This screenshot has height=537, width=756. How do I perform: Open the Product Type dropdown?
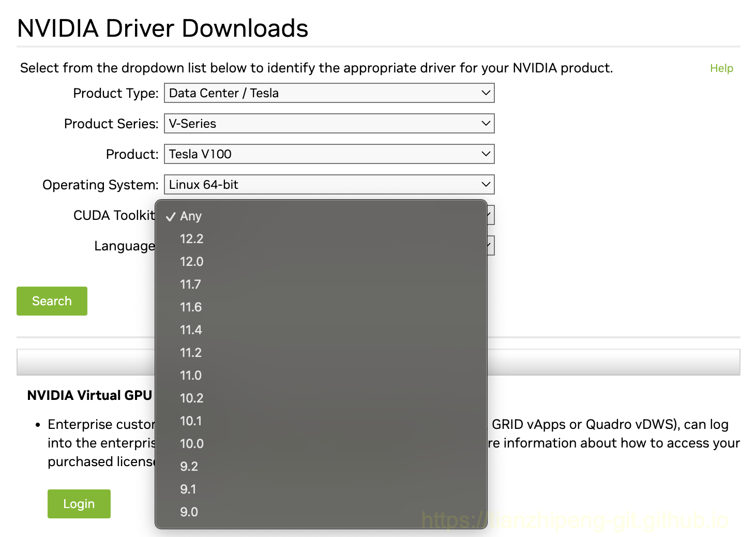tap(329, 93)
